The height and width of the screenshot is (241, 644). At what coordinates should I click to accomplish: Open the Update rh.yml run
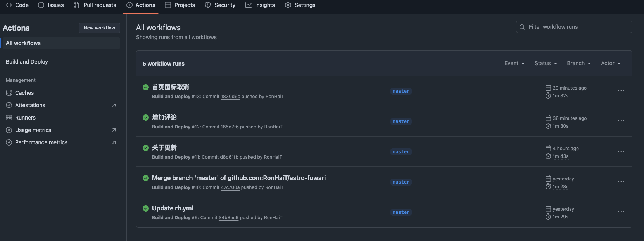(x=173, y=208)
